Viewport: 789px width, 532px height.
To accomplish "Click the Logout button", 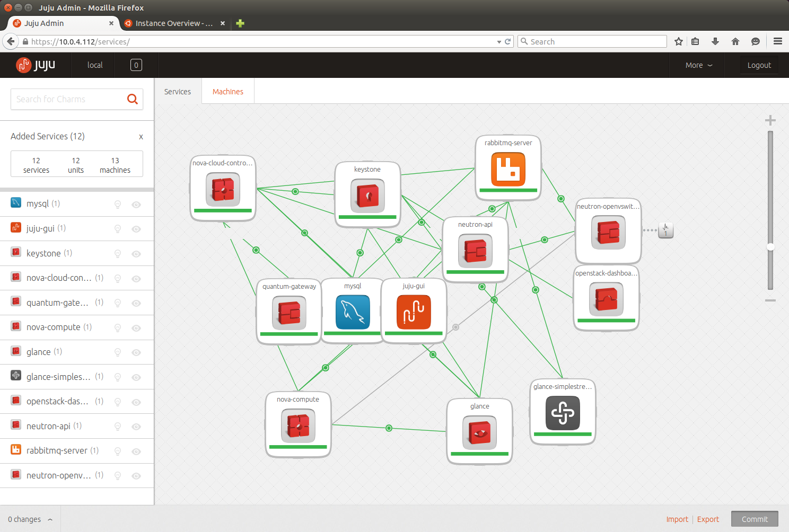I will [x=759, y=65].
